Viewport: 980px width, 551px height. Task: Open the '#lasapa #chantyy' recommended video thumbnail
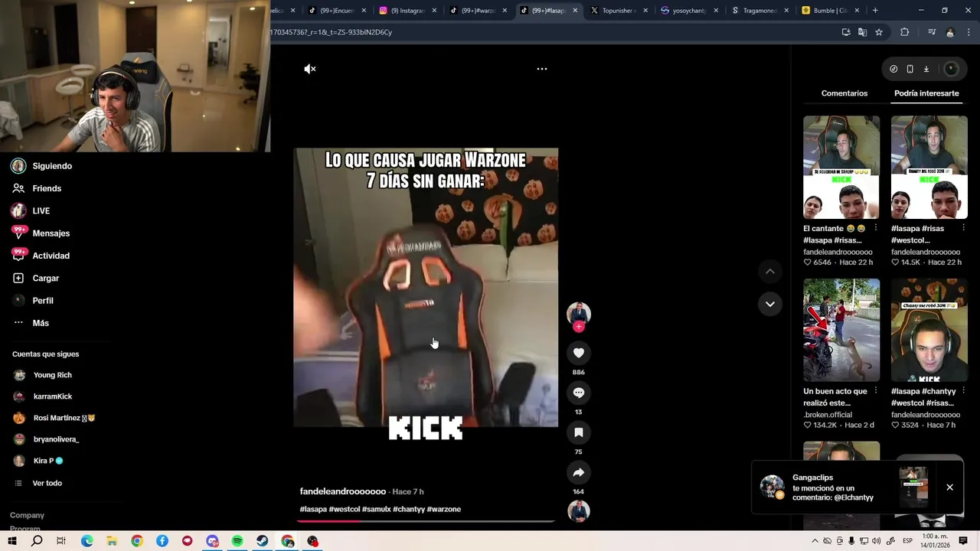929,330
